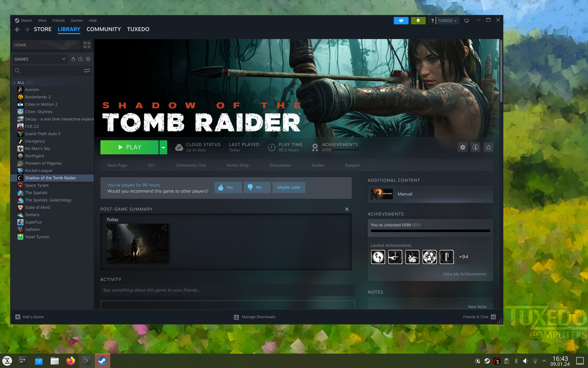Switch to the COMMUNITY tab

(104, 29)
